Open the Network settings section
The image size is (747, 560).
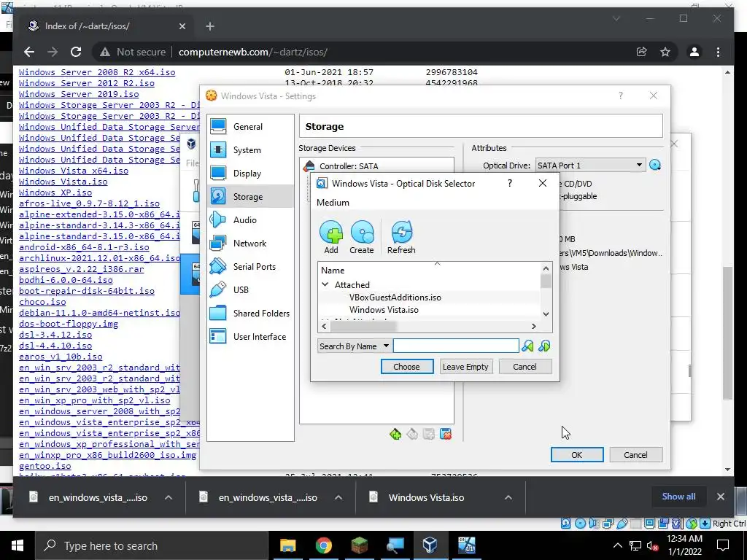pos(251,244)
